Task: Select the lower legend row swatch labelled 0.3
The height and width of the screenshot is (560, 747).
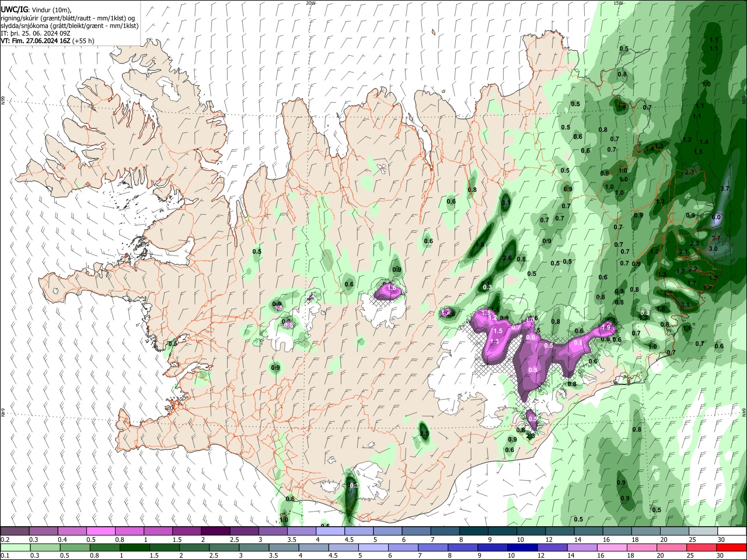Action: pos(46,547)
